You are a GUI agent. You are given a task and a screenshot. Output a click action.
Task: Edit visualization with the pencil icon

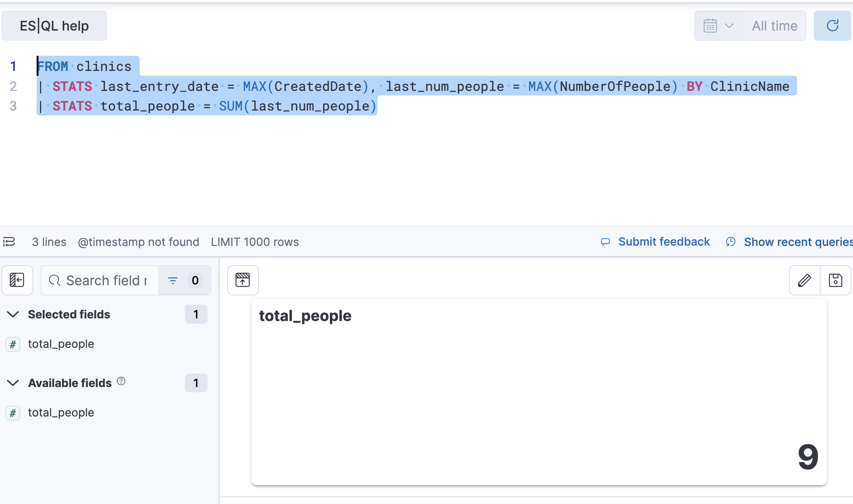click(x=804, y=280)
